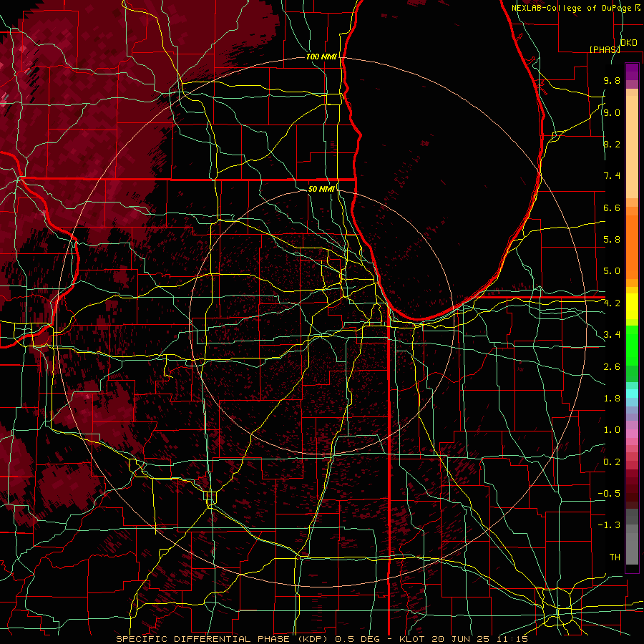Click the 50 NMI range ring label
The image size is (644, 644).
click(321, 189)
